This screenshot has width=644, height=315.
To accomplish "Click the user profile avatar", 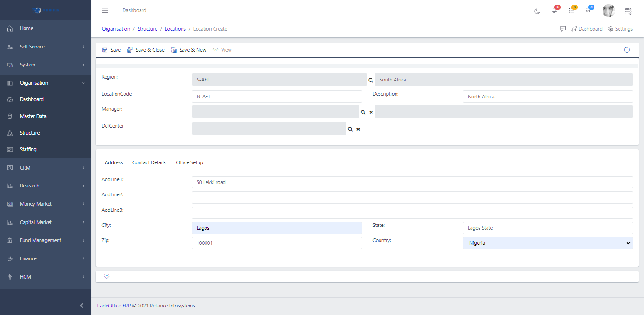I will pos(608,10).
